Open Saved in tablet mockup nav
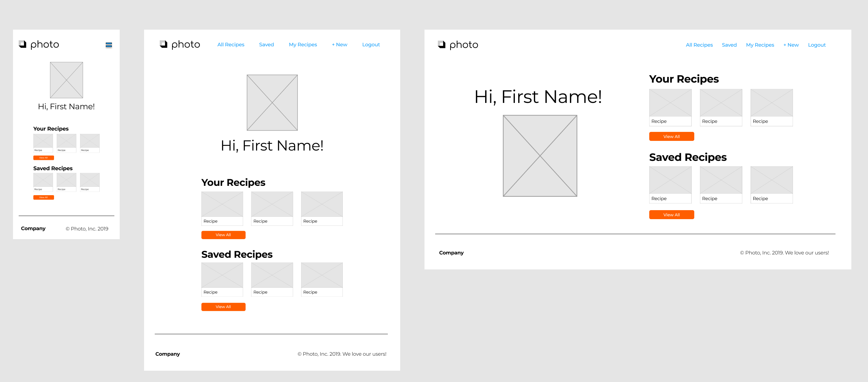This screenshot has height=382, width=868. click(x=266, y=44)
